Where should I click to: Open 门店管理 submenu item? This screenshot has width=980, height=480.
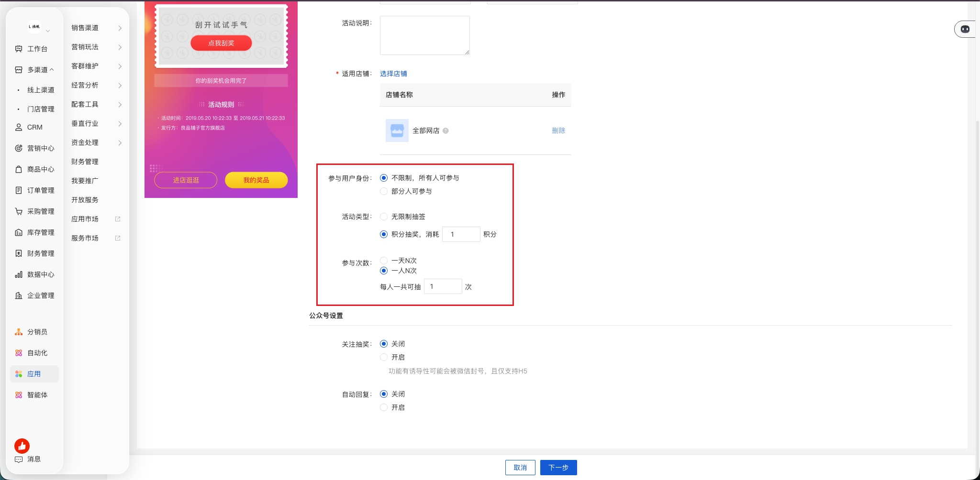(x=41, y=109)
